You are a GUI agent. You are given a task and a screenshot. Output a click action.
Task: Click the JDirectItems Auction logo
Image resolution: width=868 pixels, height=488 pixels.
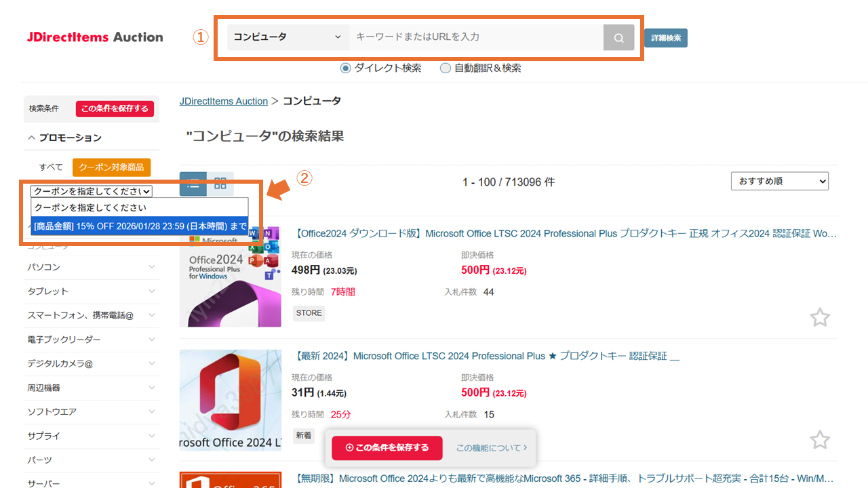tap(95, 37)
